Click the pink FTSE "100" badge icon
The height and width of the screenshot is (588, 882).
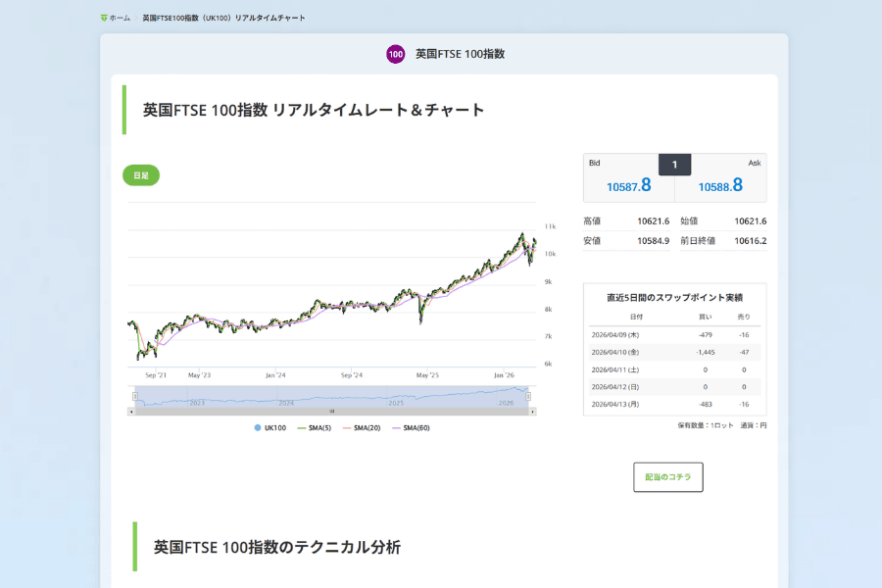pyautogui.click(x=395, y=54)
